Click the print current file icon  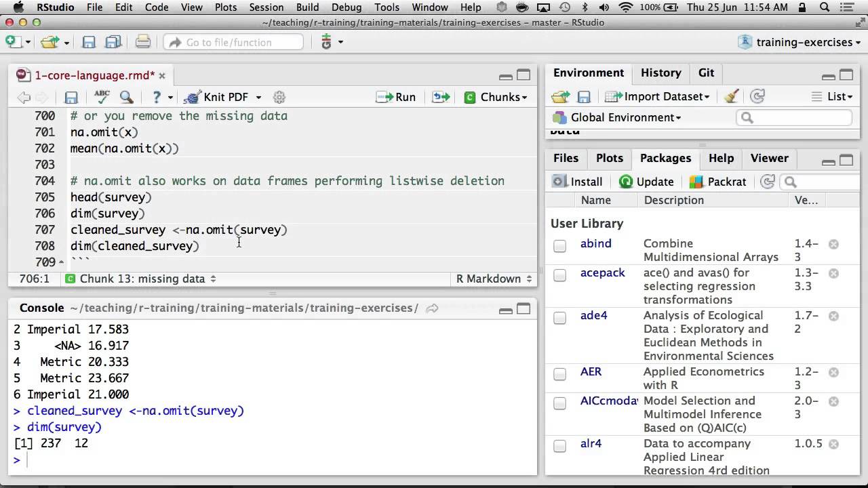coord(143,42)
